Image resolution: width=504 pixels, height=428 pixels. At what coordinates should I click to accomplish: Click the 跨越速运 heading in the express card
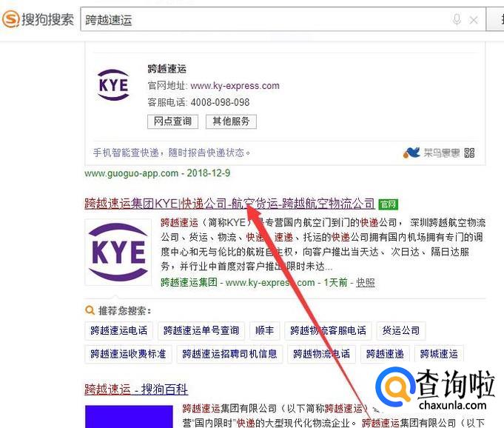[x=167, y=69]
